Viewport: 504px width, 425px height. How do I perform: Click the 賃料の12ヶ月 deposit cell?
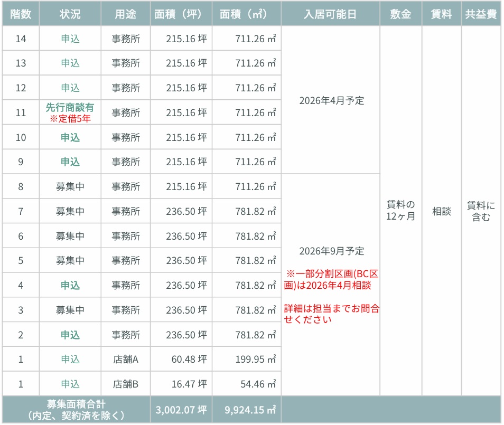400,210
